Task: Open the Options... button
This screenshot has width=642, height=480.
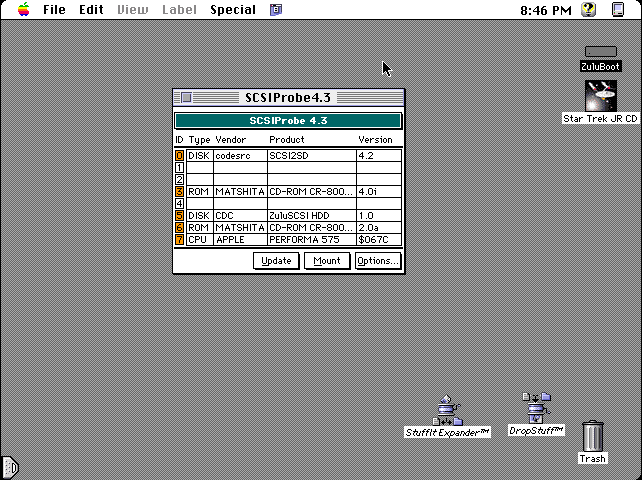Action: 378,261
